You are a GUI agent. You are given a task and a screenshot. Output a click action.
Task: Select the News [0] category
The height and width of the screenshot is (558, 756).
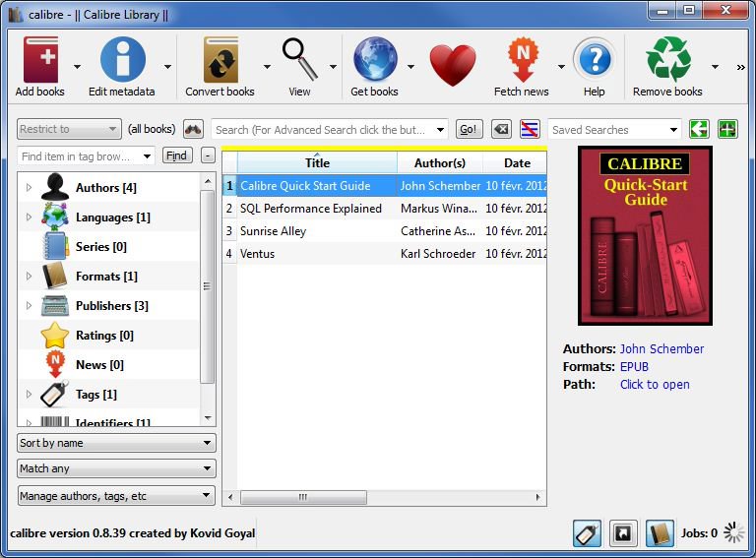(x=108, y=365)
